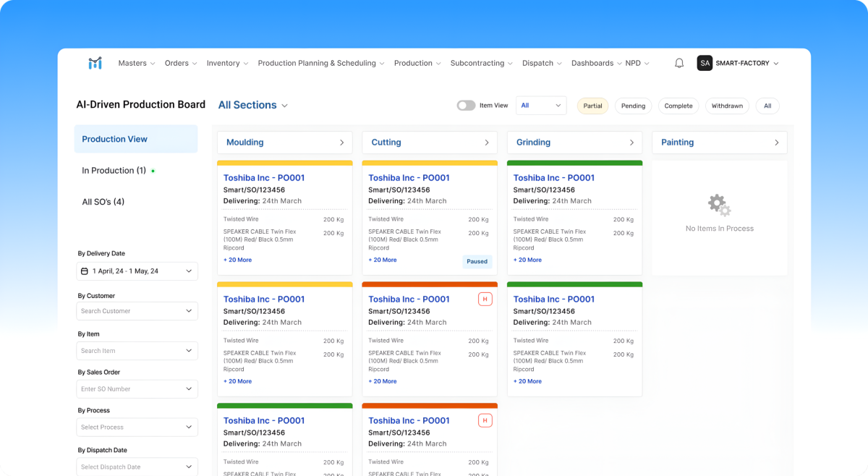
Task: Open the Orders menu
Action: coord(181,64)
